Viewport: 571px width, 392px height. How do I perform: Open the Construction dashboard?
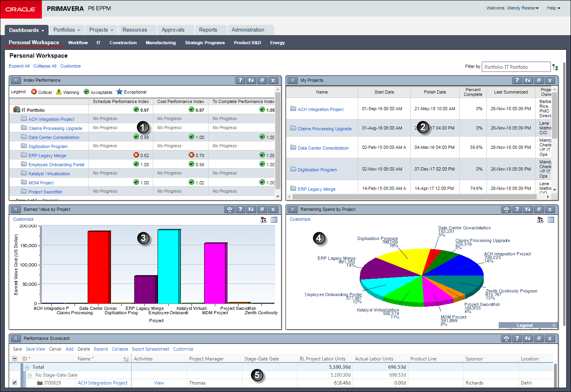(x=123, y=43)
